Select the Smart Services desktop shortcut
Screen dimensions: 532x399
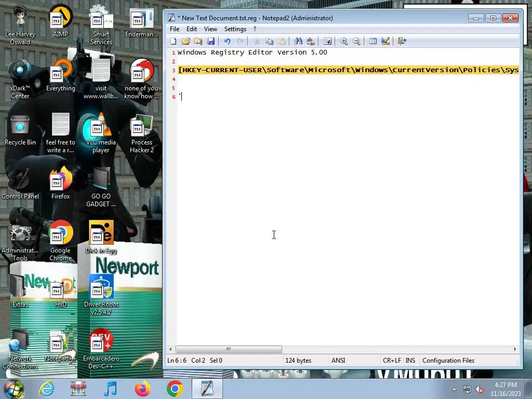pyautogui.click(x=101, y=25)
